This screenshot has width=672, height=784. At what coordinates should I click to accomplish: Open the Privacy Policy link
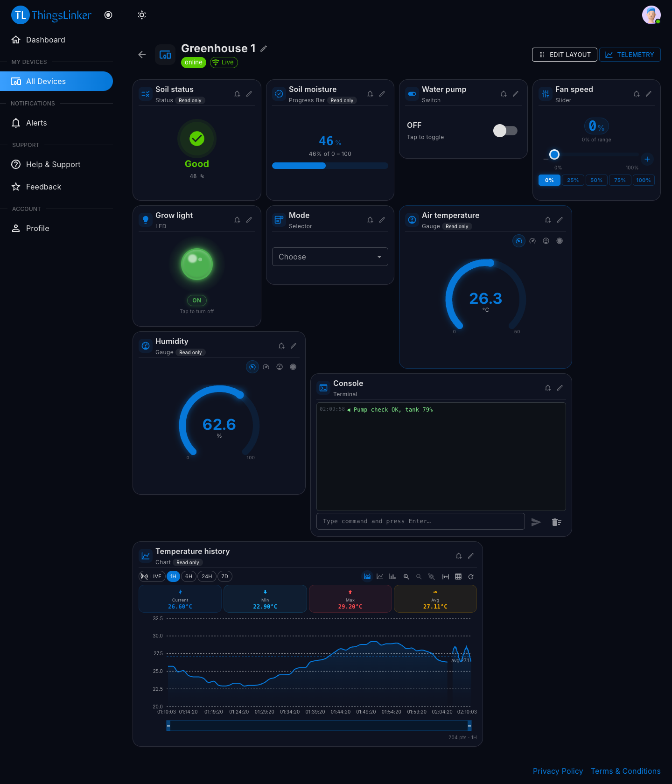(558, 771)
